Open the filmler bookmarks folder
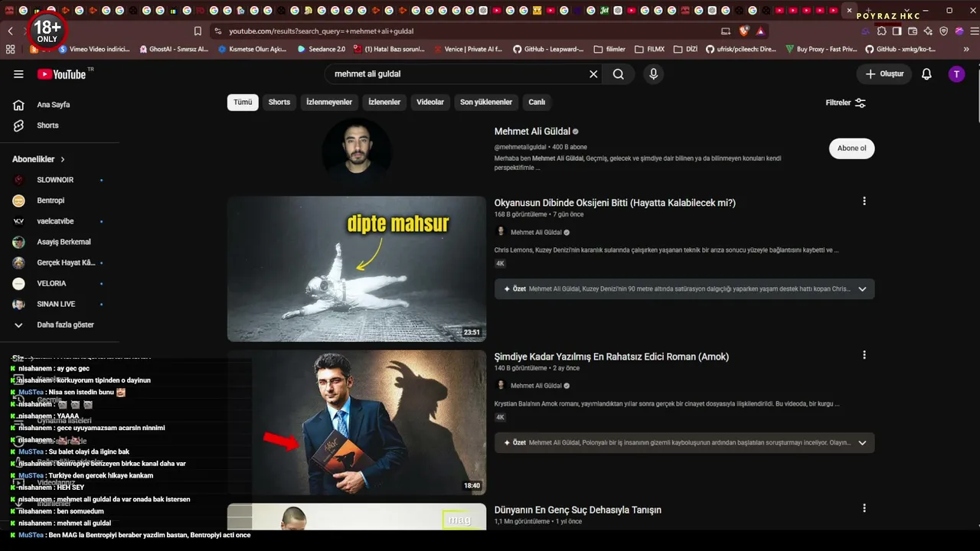This screenshot has width=980, height=551. [x=609, y=49]
